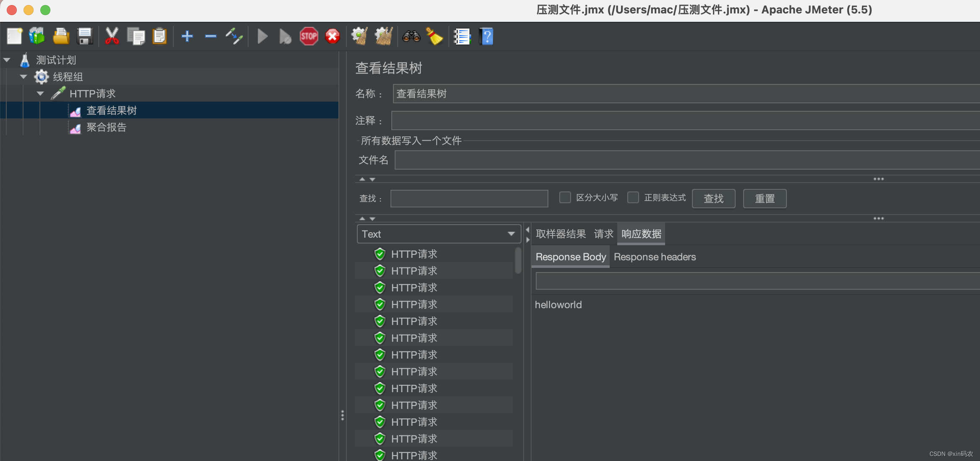Stop the test using the STOP sign icon

point(309,36)
